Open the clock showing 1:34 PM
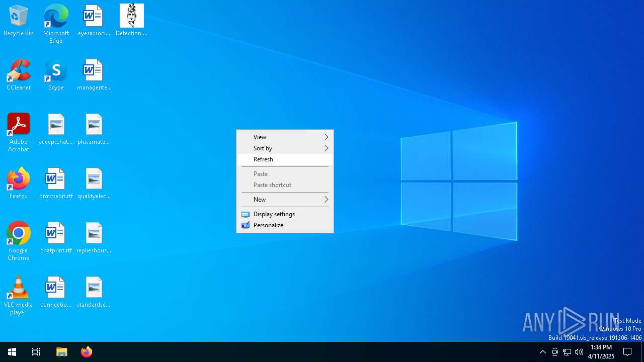 pyautogui.click(x=601, y=352)
